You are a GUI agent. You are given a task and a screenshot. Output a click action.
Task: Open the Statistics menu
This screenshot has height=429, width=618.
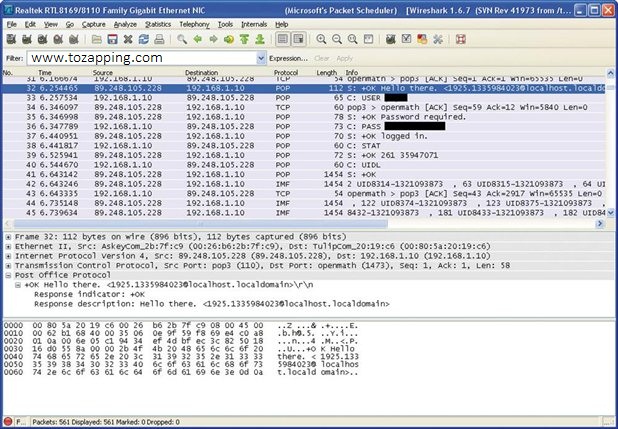158,24
